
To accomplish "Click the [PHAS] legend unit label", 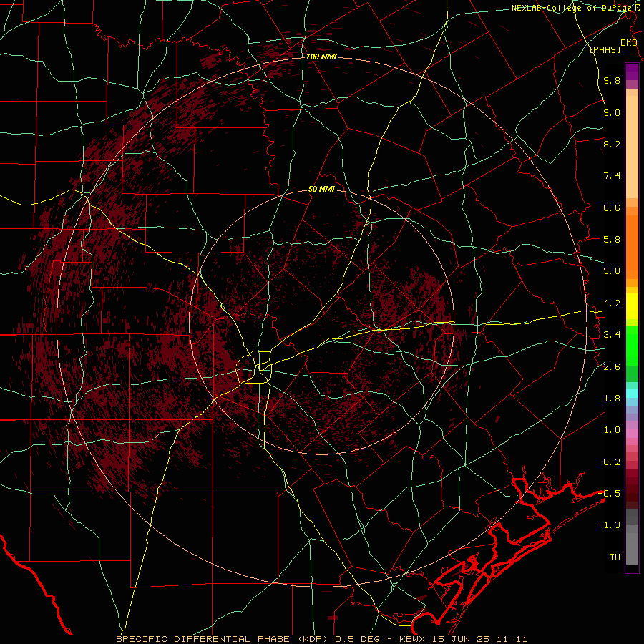I will pos(605,49).
